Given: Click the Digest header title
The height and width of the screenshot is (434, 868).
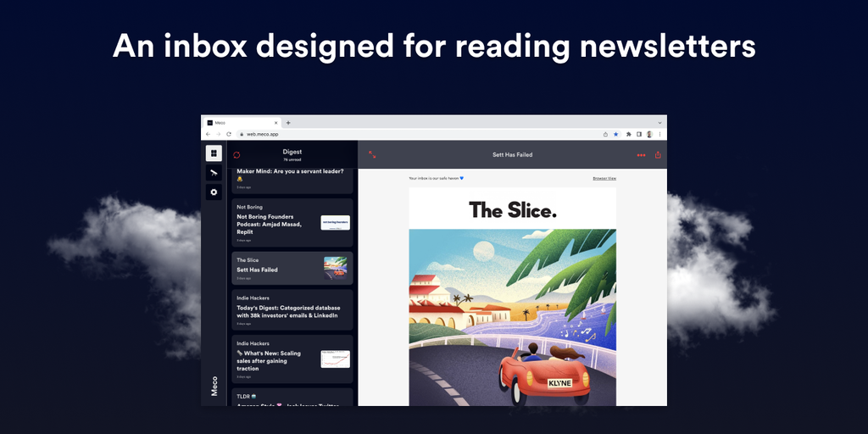Looking at the screenshot, I should point(292,152).
